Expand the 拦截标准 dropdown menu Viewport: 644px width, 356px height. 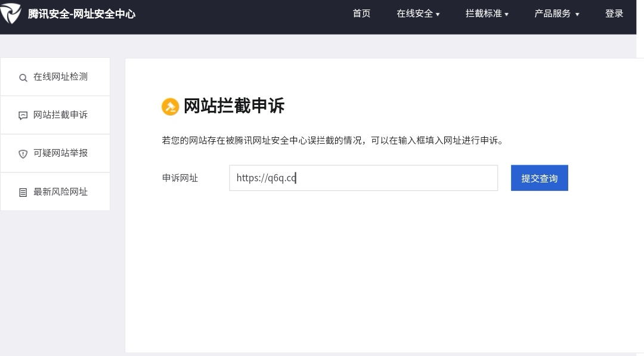pos(487,14)
